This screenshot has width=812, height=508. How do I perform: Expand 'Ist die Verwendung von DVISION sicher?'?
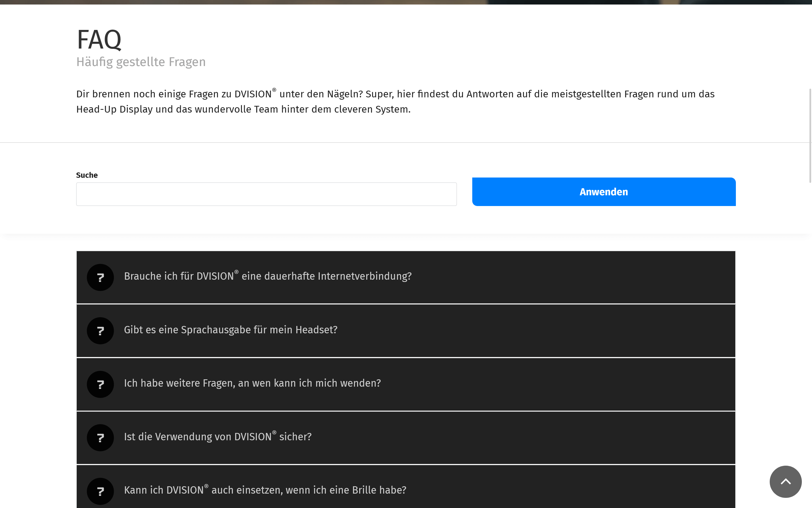(406, 438)
